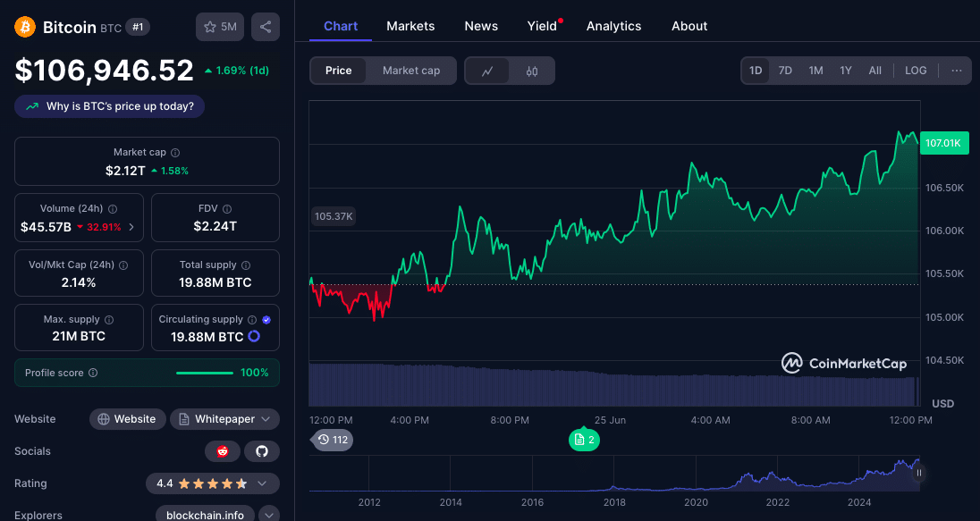Open the Reddit social icon
980x521 pixels.
(223, 451)
